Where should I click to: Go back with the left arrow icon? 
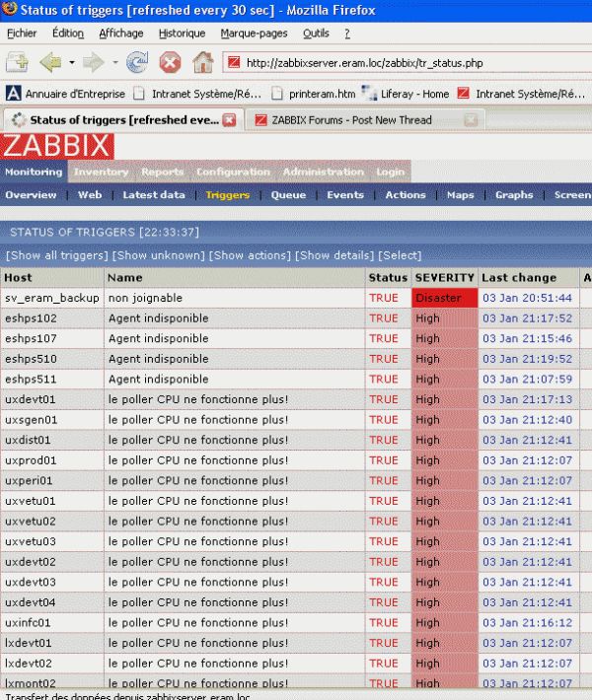tap(50, 62)
